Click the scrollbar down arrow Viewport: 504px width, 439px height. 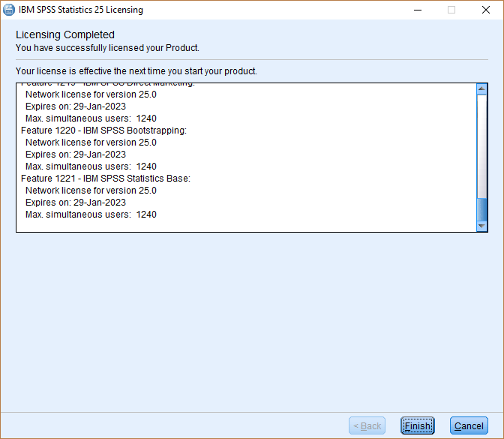[x=481, y=226]
